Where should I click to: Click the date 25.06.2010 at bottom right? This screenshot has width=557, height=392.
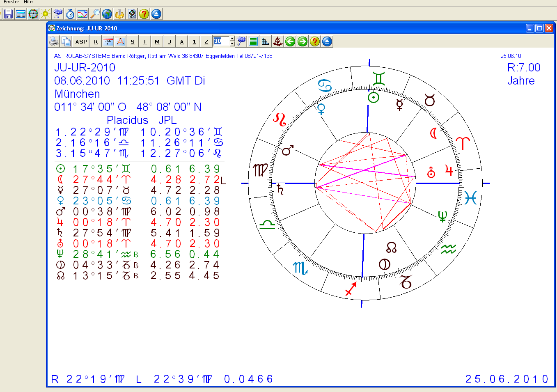point(507,379)
